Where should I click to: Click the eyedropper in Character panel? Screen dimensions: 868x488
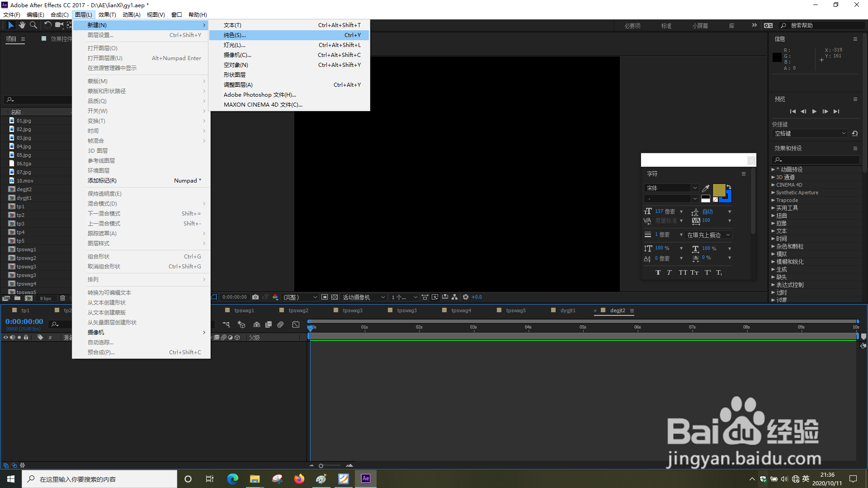pyautogui.click(x=706, y=188)
